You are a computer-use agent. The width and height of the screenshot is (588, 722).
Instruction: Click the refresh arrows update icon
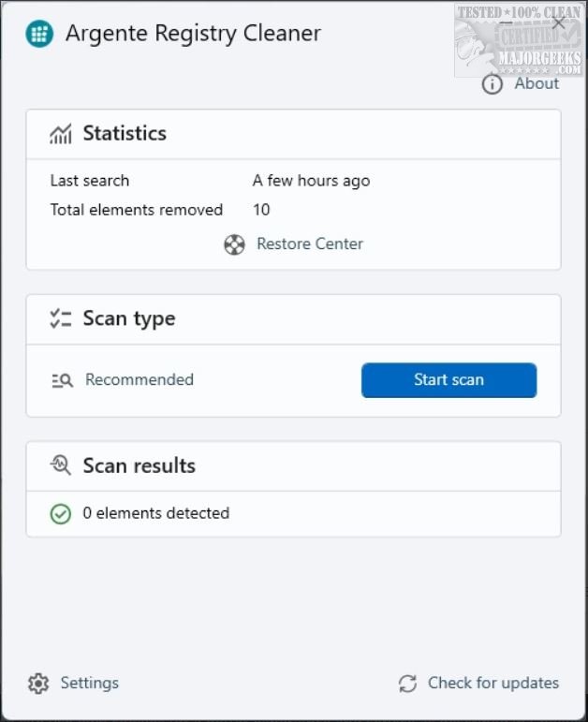click(407, 684)
